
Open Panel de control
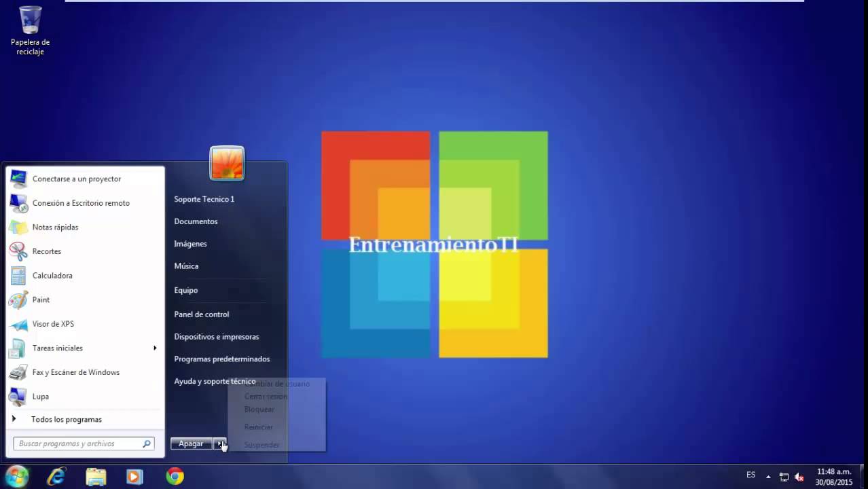click(x=202, y=314)
